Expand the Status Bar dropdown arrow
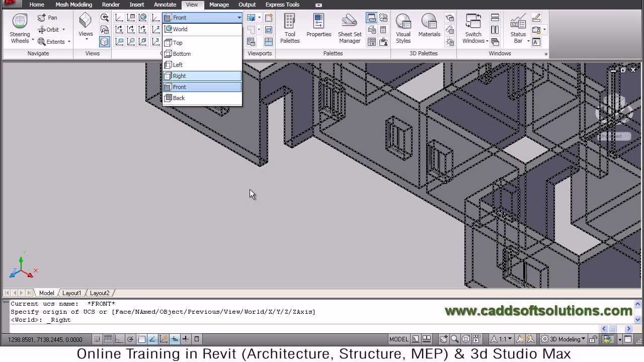The image size is (644, 362). [x=528, y=41]
